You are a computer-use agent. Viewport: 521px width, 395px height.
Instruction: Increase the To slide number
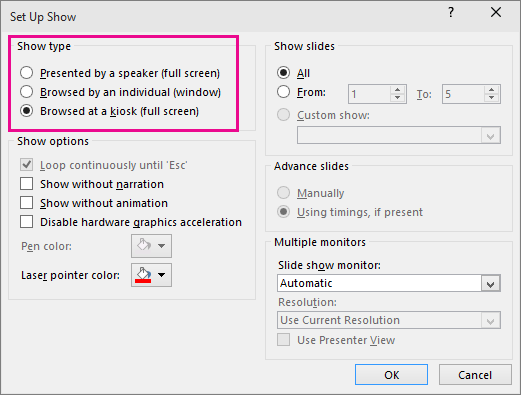(491, 90)
